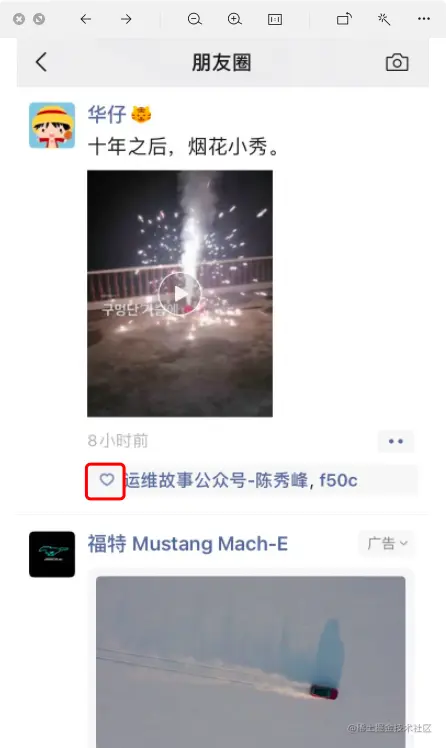Tap the back chevron beside 朋友圈

click(x=41, y=62)
